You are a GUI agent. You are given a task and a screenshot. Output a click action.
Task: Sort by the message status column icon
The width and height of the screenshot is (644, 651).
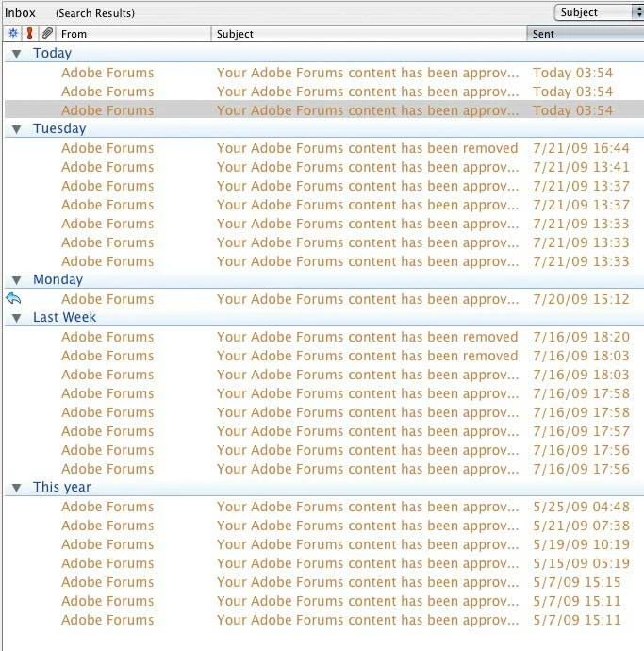click(13, 33)
